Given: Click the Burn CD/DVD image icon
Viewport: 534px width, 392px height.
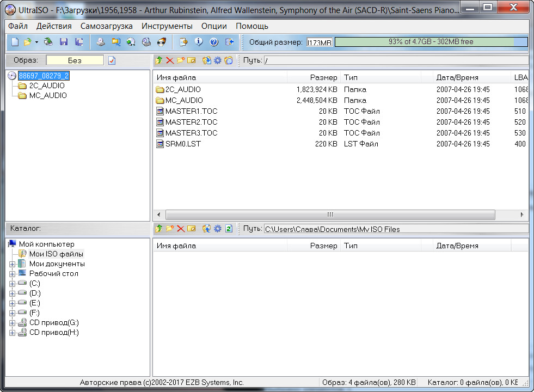Looking at the screenshot, I should click(162, 42).
